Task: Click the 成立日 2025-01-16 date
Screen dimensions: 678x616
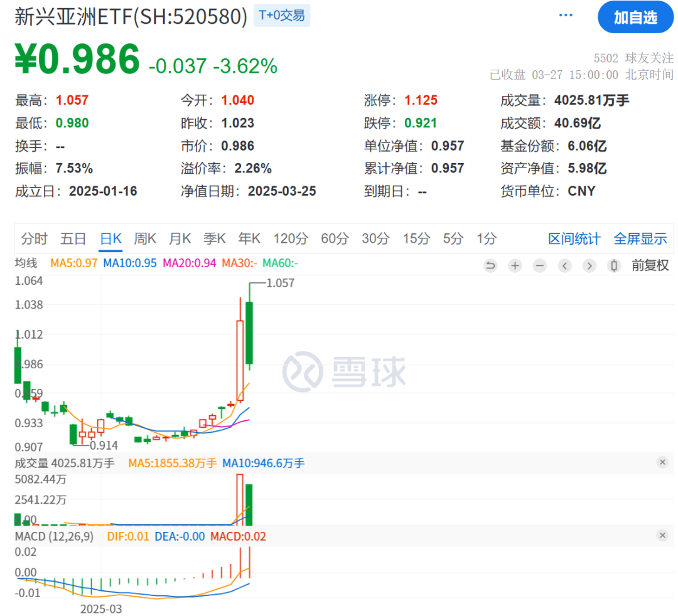Action: [103, 191]
